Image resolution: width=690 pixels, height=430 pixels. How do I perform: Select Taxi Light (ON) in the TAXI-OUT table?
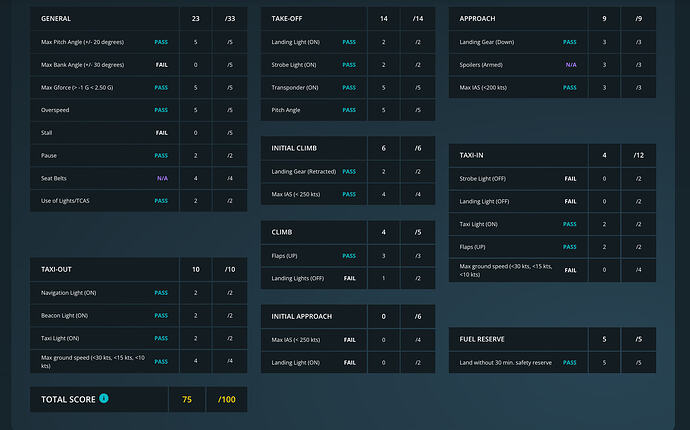tap(60, 338)
